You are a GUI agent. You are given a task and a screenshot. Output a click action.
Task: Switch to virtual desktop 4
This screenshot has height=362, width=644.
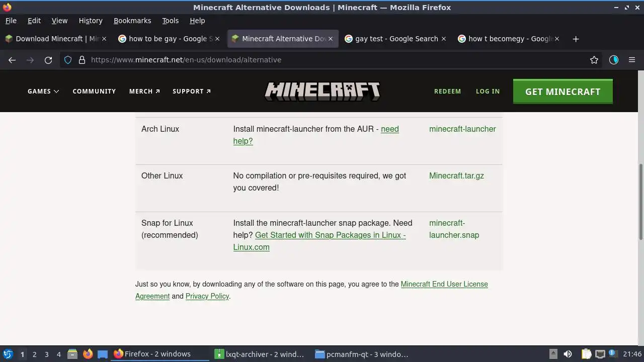pyautogui.click(x=58, y=354)
